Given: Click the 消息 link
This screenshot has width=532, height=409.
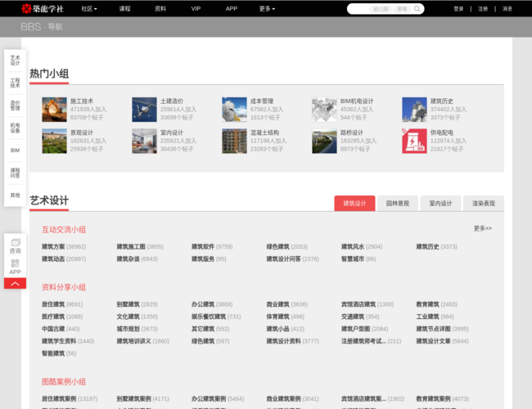Looking at the screenshot, I should coord(507,9).
